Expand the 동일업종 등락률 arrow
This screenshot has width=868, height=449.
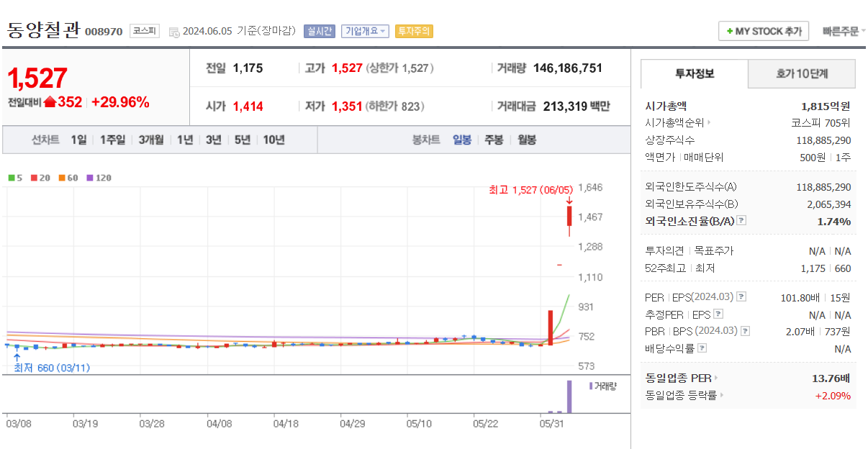(722, 395)
